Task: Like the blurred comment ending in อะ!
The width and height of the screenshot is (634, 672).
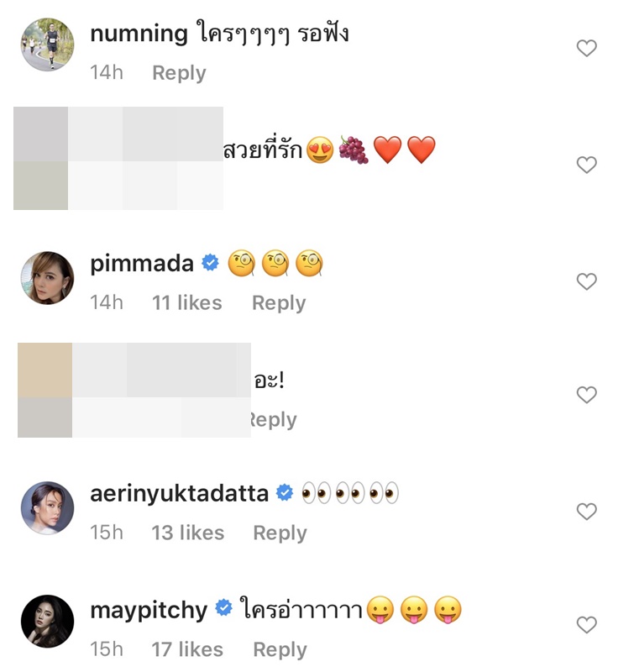Action: coord(586,395)
